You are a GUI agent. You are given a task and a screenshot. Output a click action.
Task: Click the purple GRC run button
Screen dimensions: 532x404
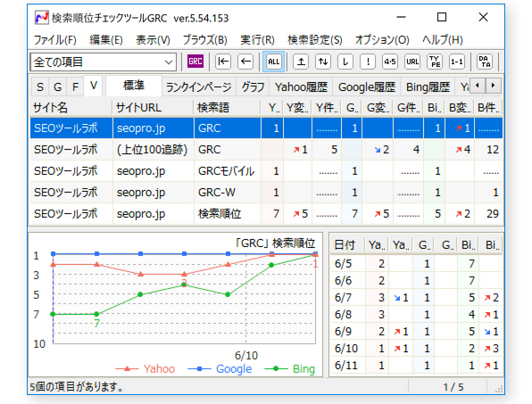195,62
